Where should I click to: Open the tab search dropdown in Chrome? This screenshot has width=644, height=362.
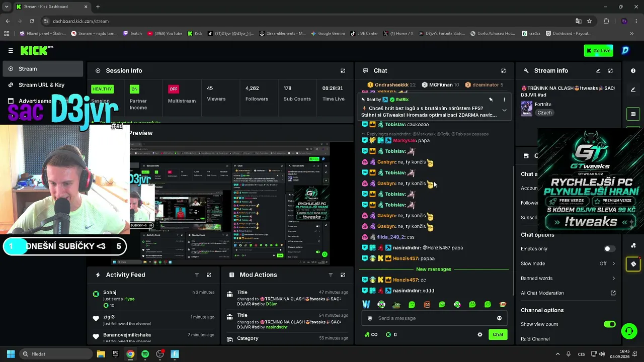tap(7, 7)
